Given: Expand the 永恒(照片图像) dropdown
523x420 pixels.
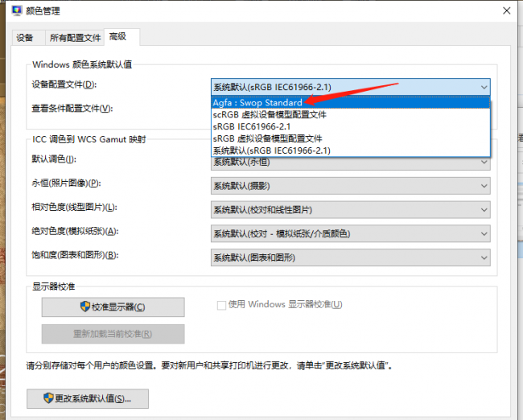Looking at the screenshot, I should tap(351, 186).
